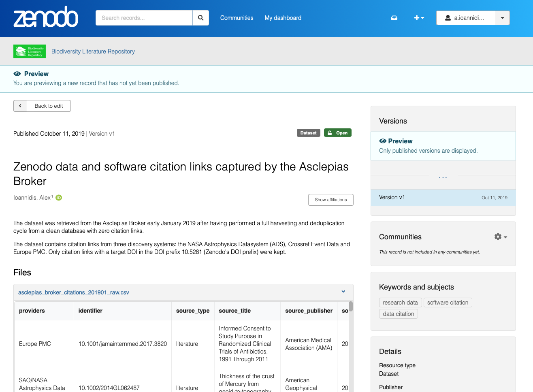533x392 pixels.
Task: Click the Open access lock badge
Action: point(337,133)
